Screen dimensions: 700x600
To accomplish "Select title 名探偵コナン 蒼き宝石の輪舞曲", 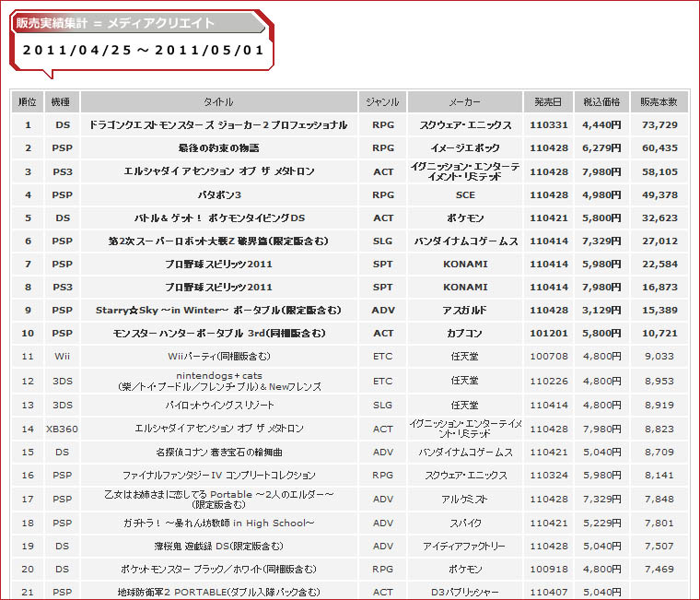I will click(219, 453).
